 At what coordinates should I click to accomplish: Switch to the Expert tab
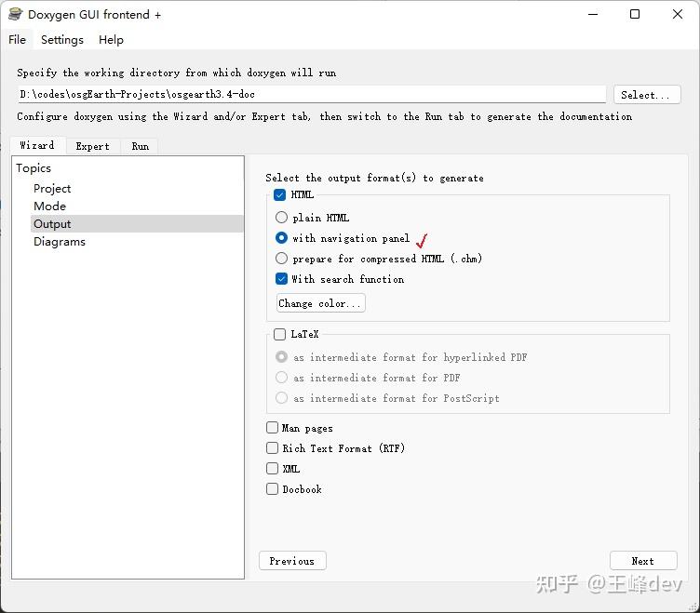92,146
